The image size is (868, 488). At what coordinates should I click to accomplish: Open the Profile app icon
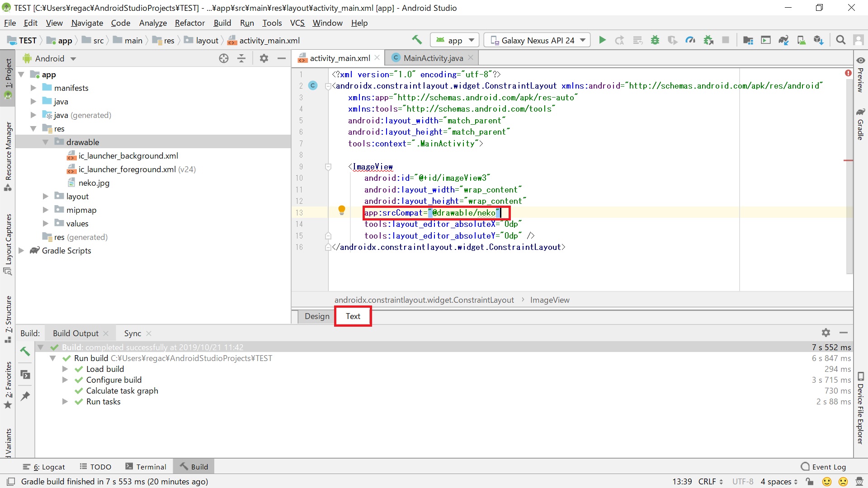pyautogui.click(x=690, y=40)
